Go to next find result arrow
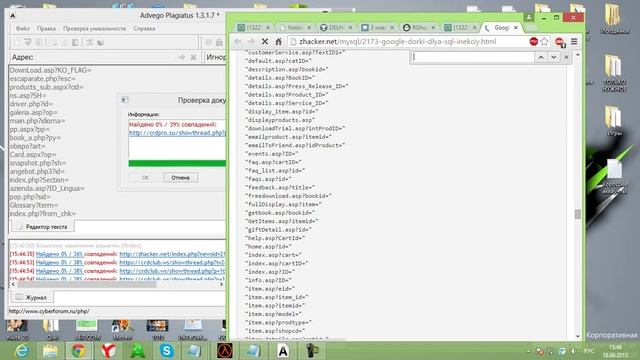 coord(553,57)
